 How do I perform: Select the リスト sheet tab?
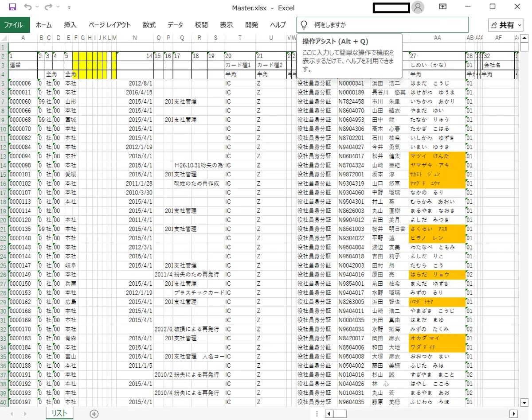[59, 413]
